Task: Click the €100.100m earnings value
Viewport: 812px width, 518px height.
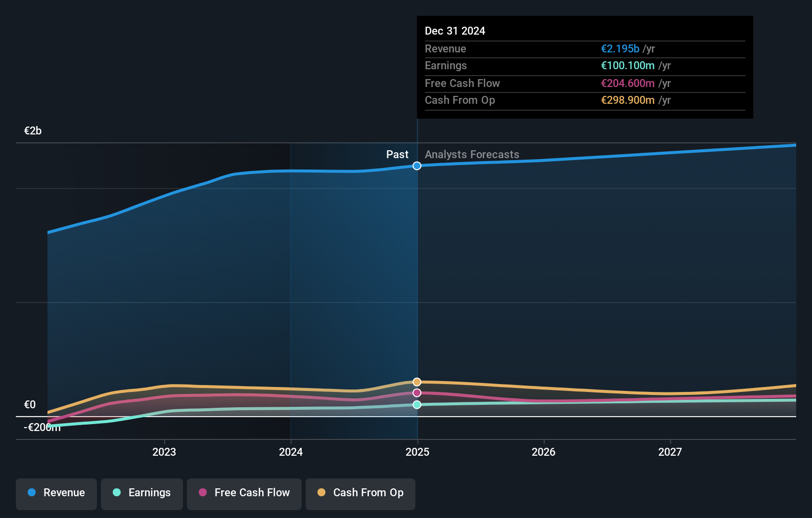Action: pyautogui.click(x=628, y=65)
